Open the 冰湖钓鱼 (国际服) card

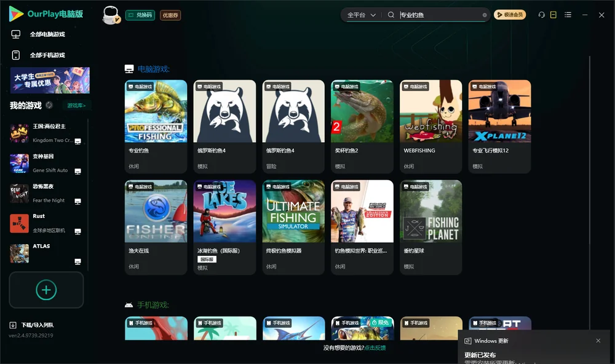[x=224, y=227]
